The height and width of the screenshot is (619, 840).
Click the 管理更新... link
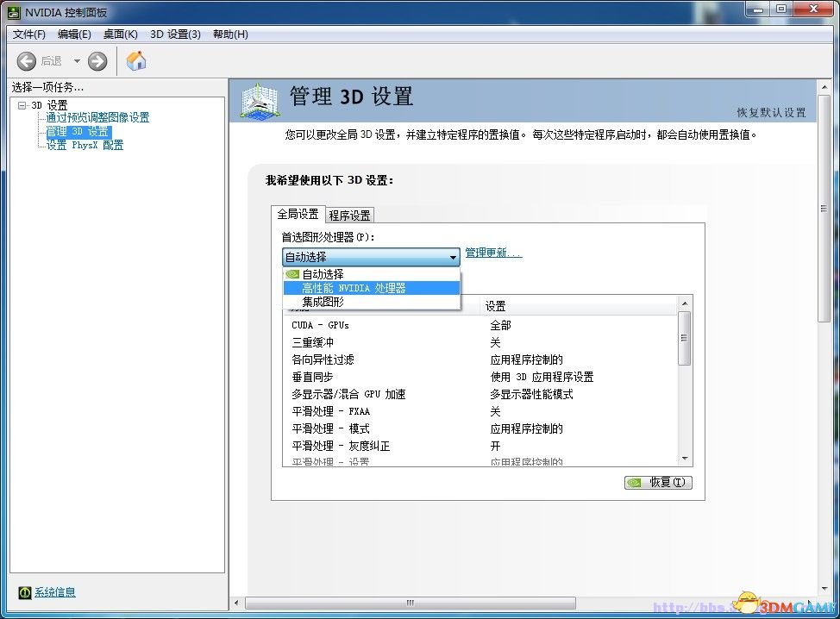(493, 253)
